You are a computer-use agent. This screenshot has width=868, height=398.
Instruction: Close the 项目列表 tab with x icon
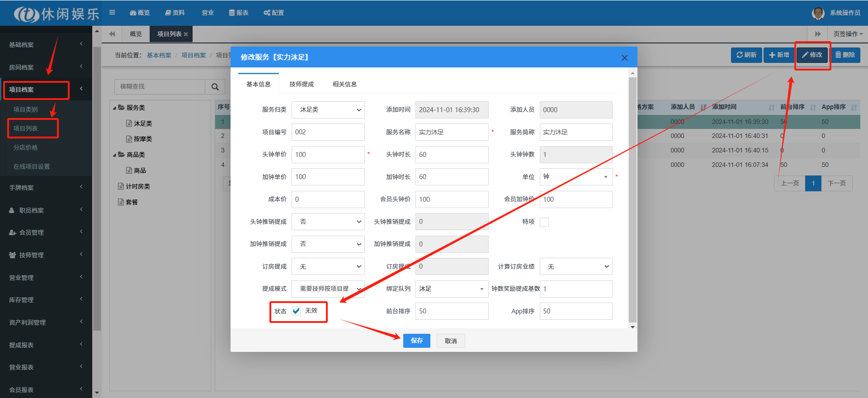point(186,34)
